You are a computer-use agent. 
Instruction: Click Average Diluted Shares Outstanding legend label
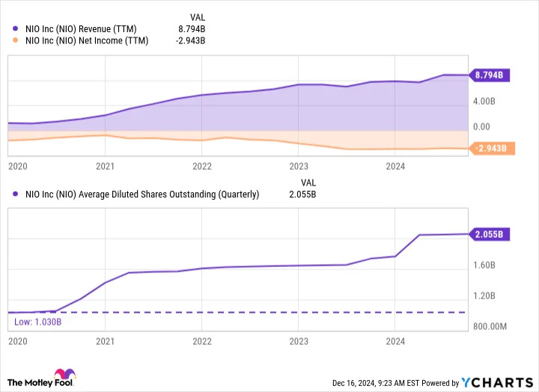pyautogui.click(x=142, y=195)
